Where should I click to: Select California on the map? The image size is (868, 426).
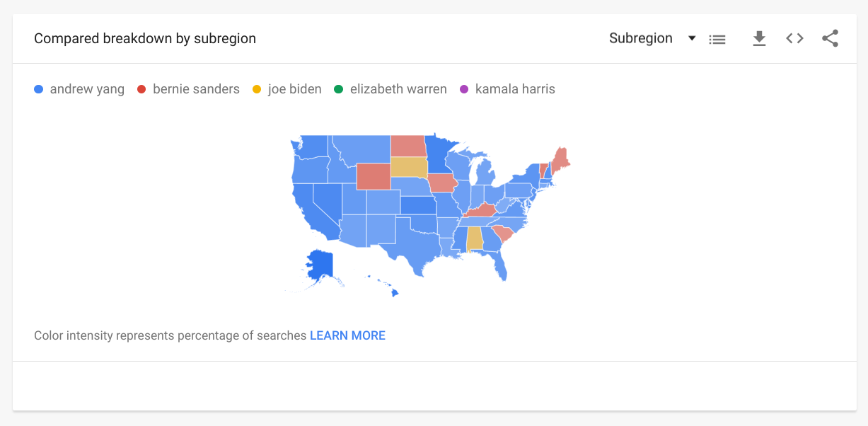308,210
